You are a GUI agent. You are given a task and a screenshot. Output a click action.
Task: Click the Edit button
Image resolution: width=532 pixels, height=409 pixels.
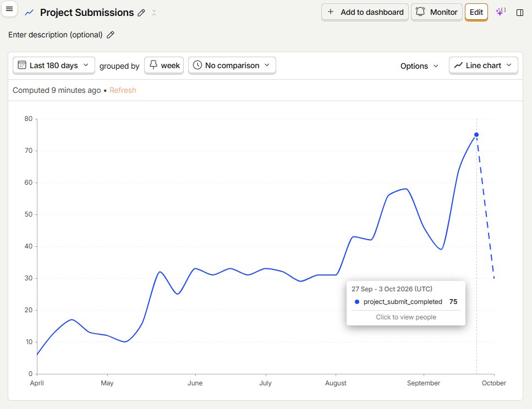(x=476, y=12)
